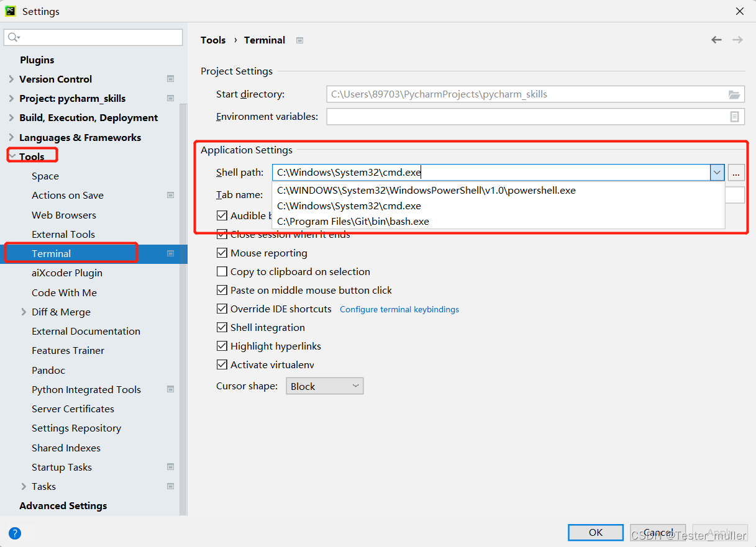Open the Features Trainer settings page
756x547 pixels.
coord(68,350)
